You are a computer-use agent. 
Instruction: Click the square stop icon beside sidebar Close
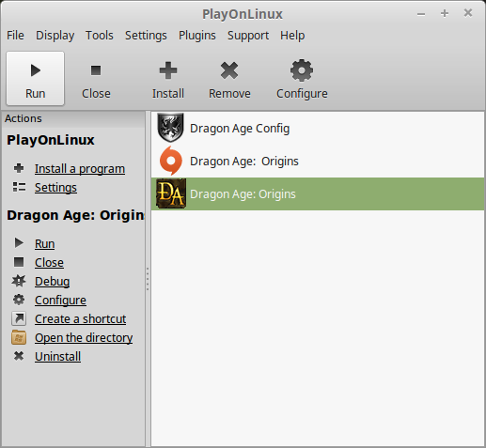tap(19, 262)
